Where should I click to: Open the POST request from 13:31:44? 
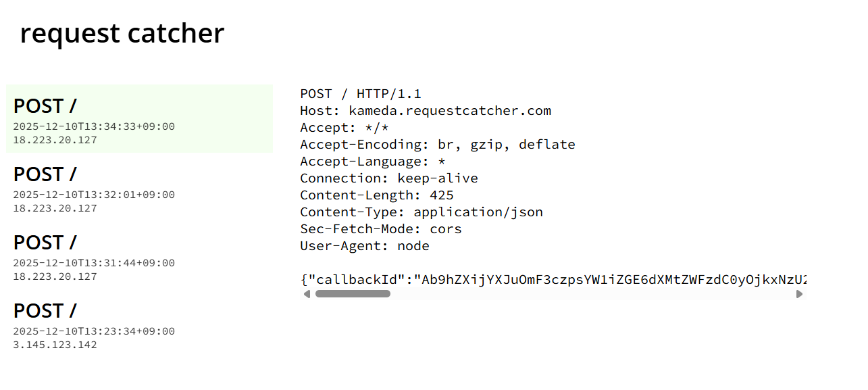point(138,255)
